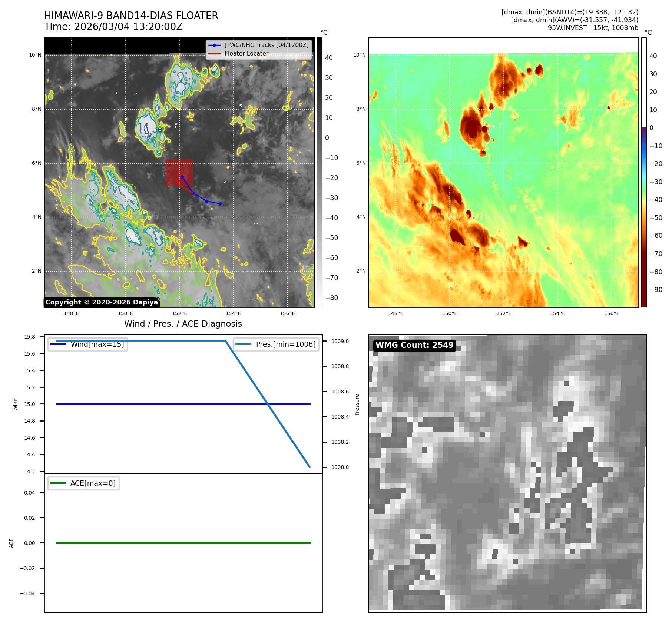This screenshot has width=672, height=626.
Task: Click Wind / Pres. / ACE Diagnosis heading
Action: pos(183,324)
